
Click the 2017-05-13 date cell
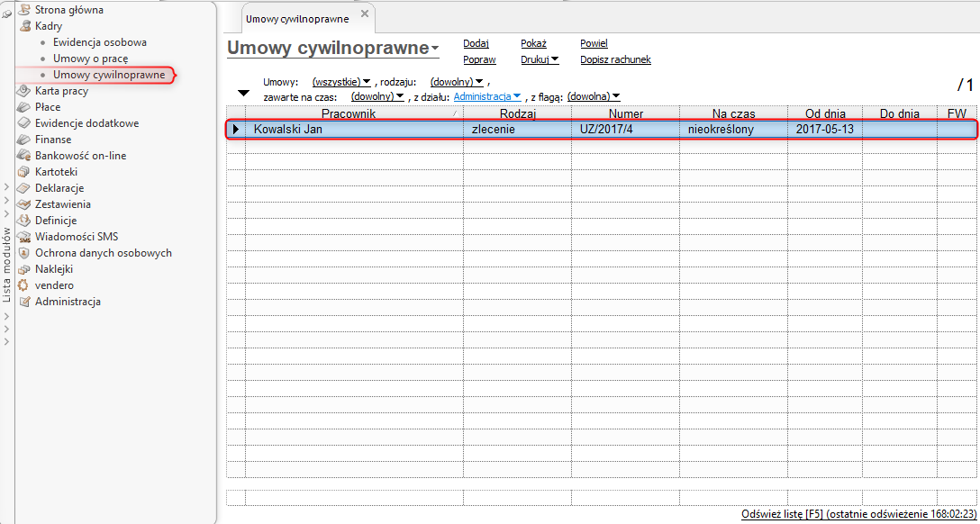pyautogui.click(x=825, y=130)
